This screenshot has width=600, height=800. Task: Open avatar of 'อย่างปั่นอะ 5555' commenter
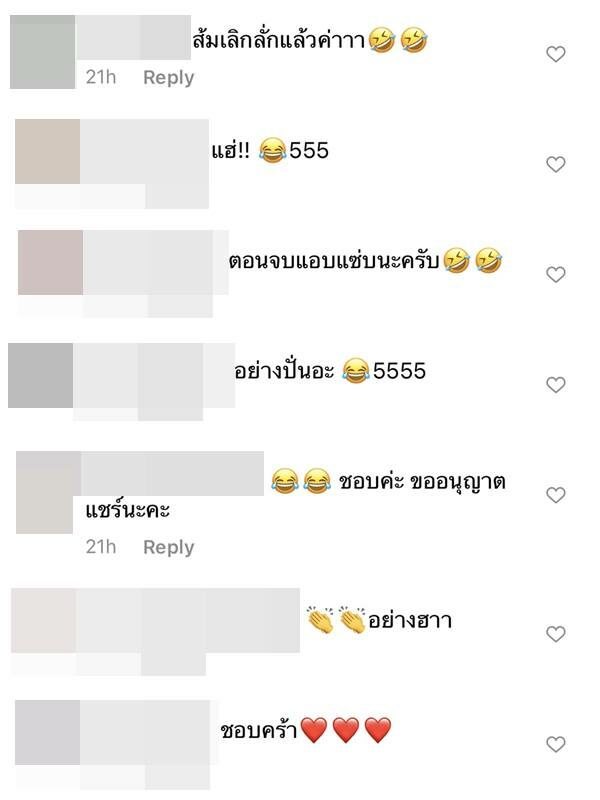pos(41,376)
